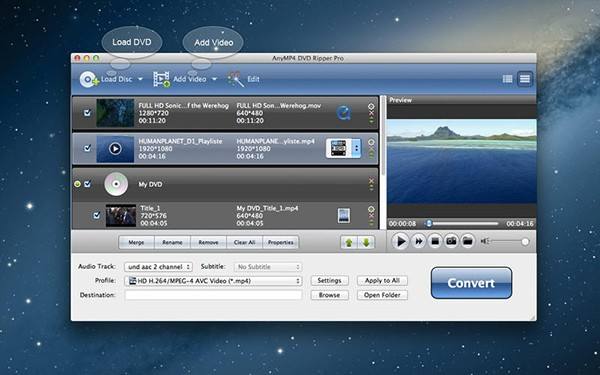Switch to the grid list view icon
This screenshot has height=375, width=600.
pos(507,79)
